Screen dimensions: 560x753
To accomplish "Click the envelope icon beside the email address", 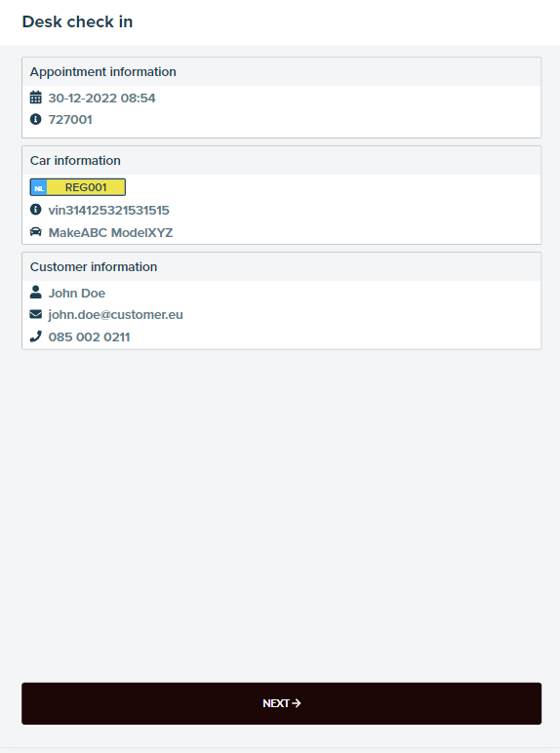I will [x=35, y=314].
